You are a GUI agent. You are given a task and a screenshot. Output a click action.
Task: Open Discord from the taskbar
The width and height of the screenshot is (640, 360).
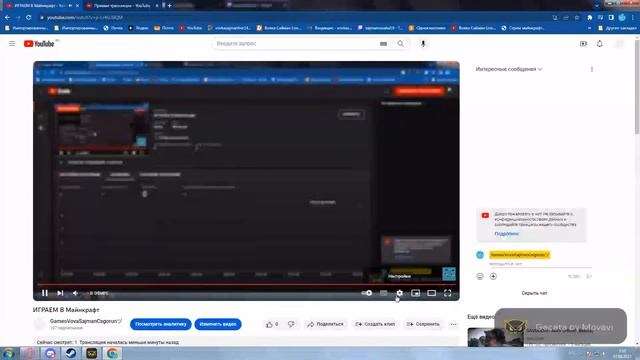point(51,353)
